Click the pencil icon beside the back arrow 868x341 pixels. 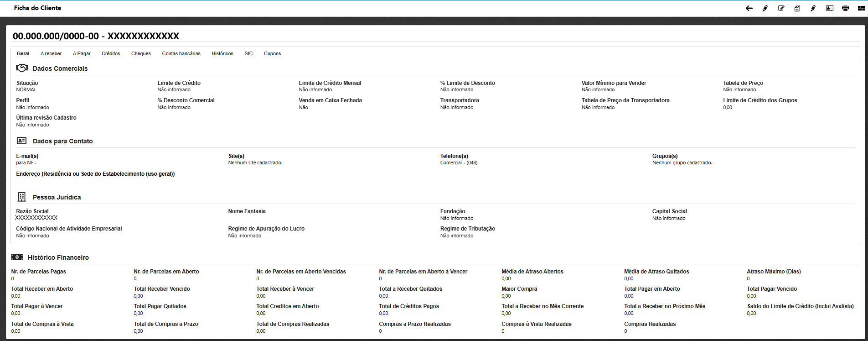click(765, 8)
